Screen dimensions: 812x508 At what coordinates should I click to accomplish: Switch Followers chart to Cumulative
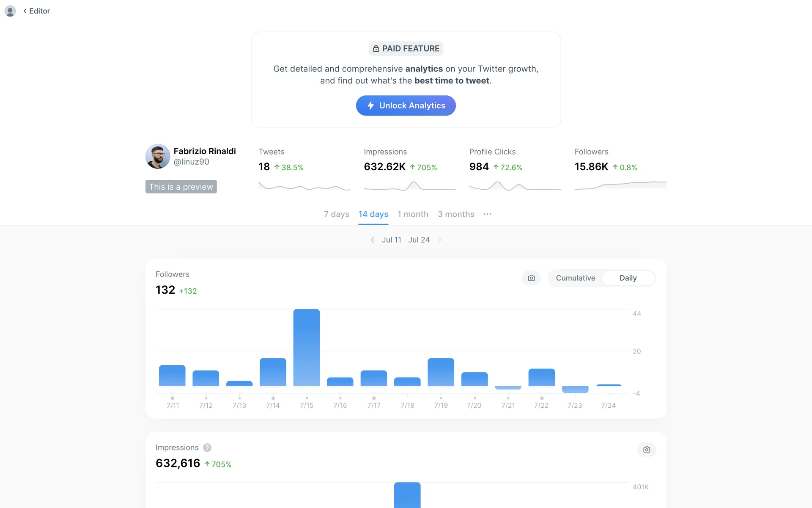(575, 278)
